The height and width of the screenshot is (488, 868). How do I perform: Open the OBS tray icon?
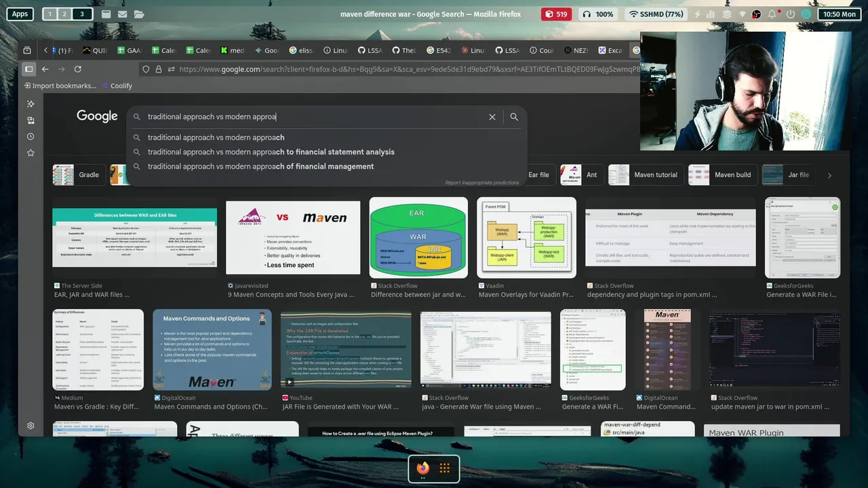[757, 14]
